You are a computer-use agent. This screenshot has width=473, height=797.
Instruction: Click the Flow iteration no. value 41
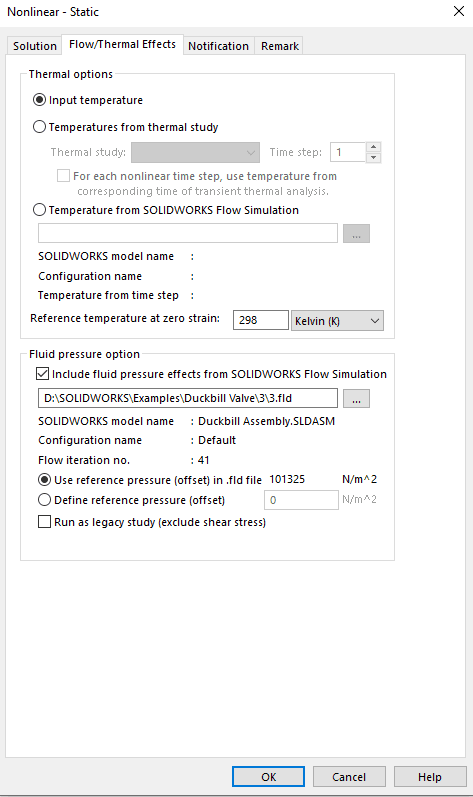(203, 460)
